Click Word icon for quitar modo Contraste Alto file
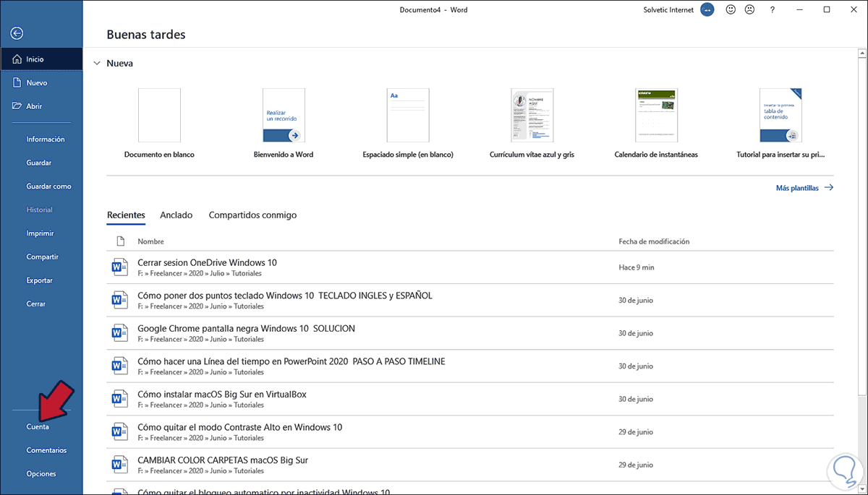This screenshot has height=495, width=868. click(x=119, y=432)
